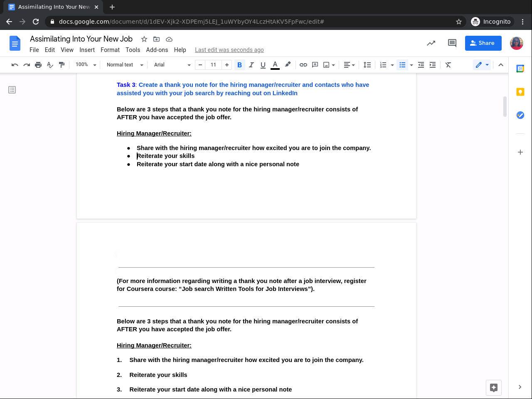The height and width of the screenshot is (399, 532).
Task: Toggle bold formatting
Action: [239, 65]
